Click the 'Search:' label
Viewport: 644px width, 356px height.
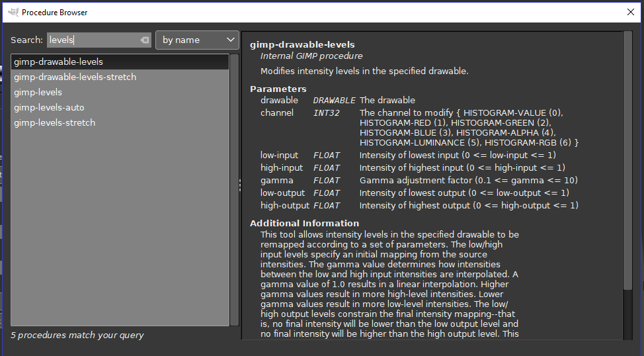point(26,40)
